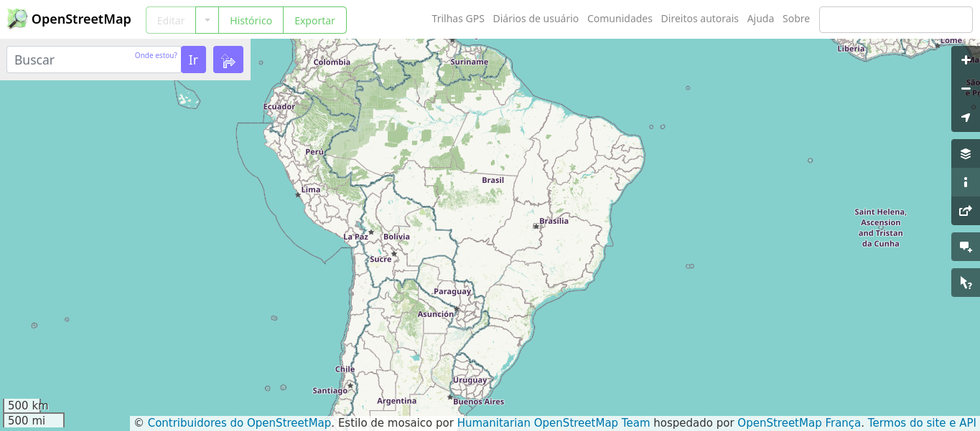Click the Ir search button
Screen dimensions: 980x431
193,60
